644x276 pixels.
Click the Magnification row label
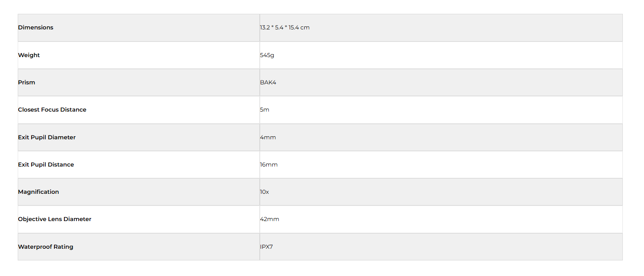tap(38, 192)
